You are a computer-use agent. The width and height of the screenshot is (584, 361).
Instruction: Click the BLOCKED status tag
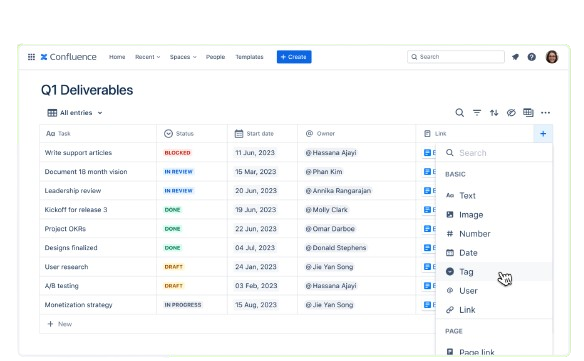[177, 153]
